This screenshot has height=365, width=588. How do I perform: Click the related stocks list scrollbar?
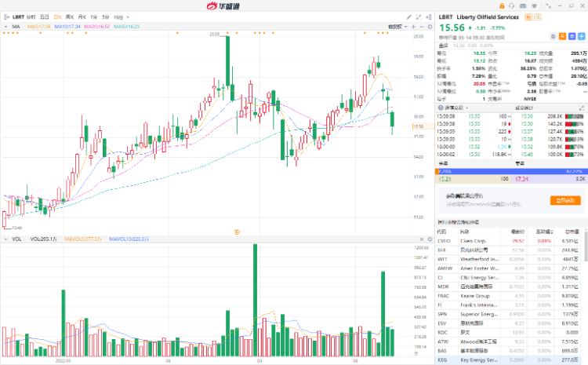pyautogui.click(x=586, y=248)
